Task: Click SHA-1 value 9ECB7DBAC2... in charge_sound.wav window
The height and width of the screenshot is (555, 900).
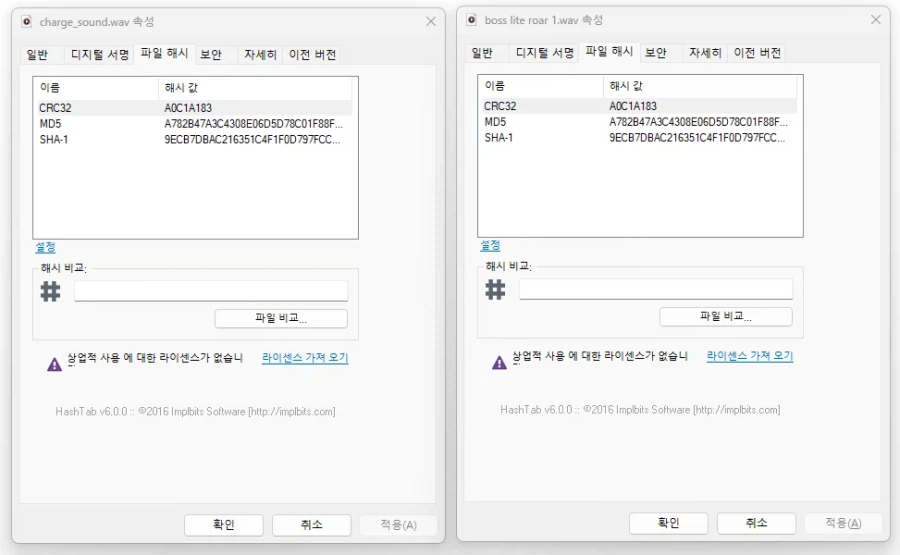Action: 252,139
